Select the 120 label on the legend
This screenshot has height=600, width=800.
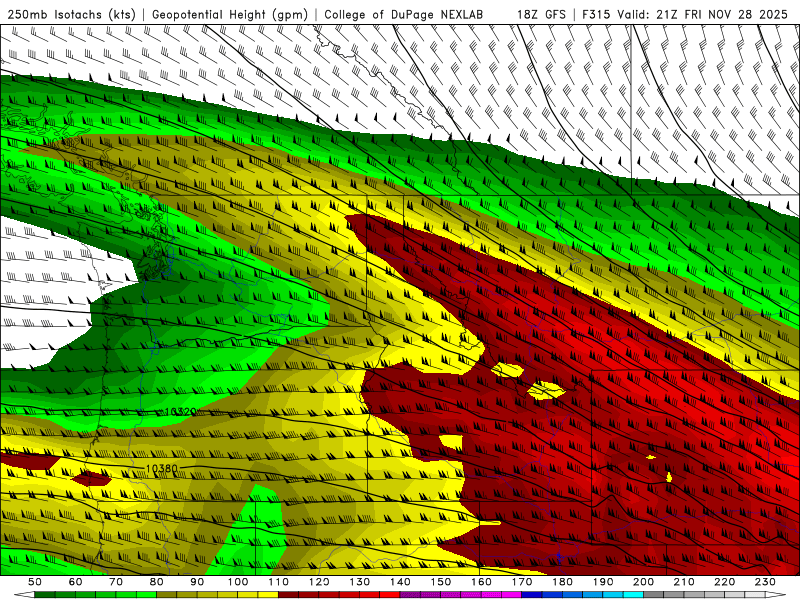[x=319, y=582]
